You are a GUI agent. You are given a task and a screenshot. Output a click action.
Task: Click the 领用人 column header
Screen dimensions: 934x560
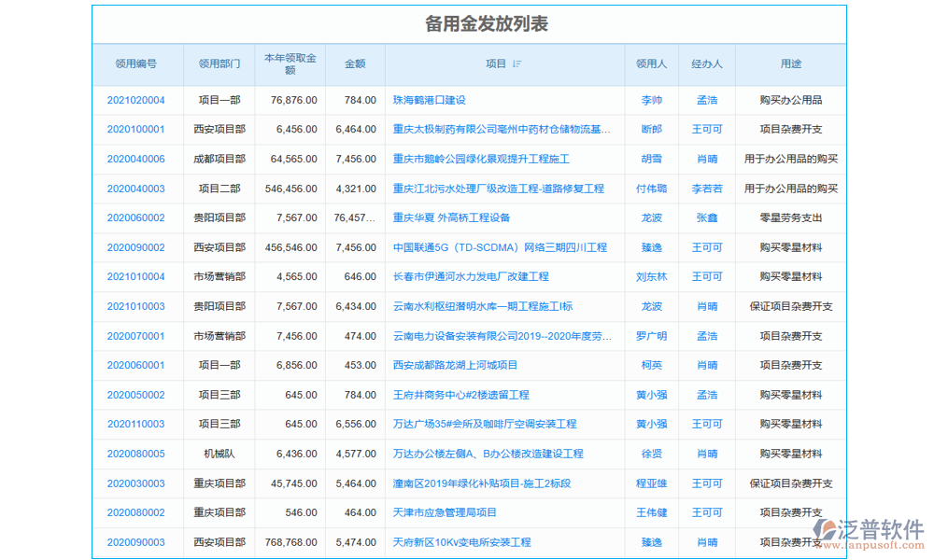651,64
